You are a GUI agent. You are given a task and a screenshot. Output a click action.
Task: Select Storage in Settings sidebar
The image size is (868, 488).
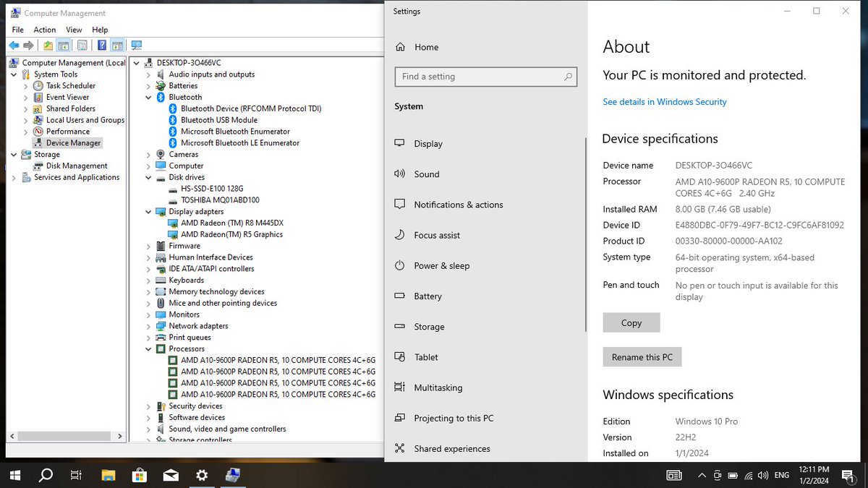[429, 327]
